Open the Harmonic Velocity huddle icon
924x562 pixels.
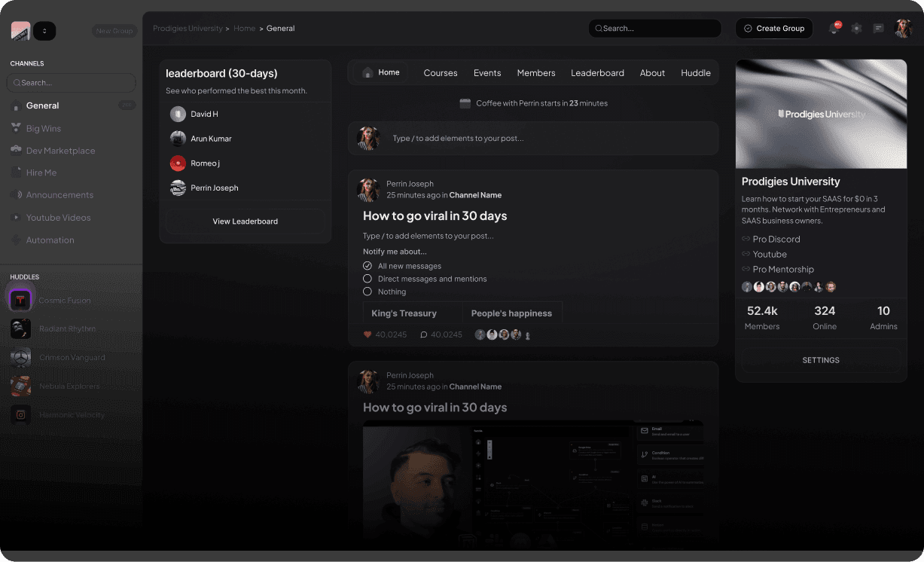point(20,414)
